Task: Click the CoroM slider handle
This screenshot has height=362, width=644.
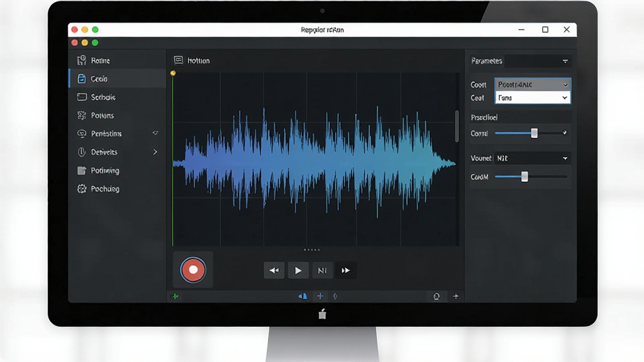Action: [x=525, y=177]
